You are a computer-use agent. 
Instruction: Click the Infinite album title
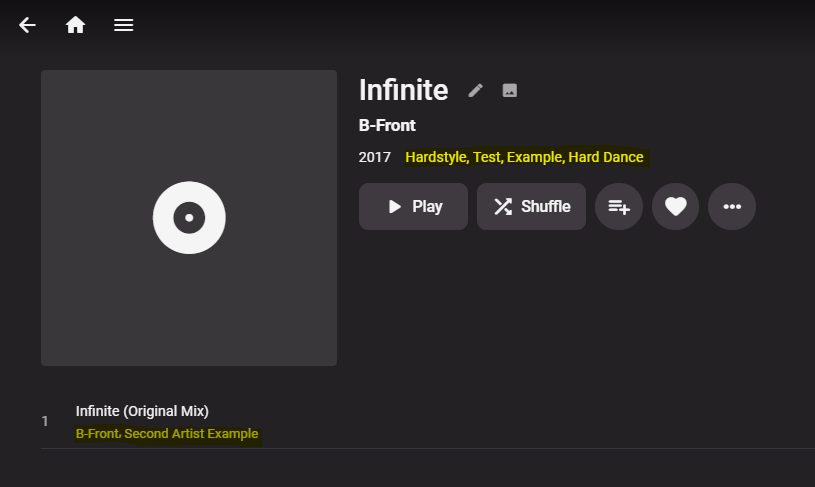[403, 91]
